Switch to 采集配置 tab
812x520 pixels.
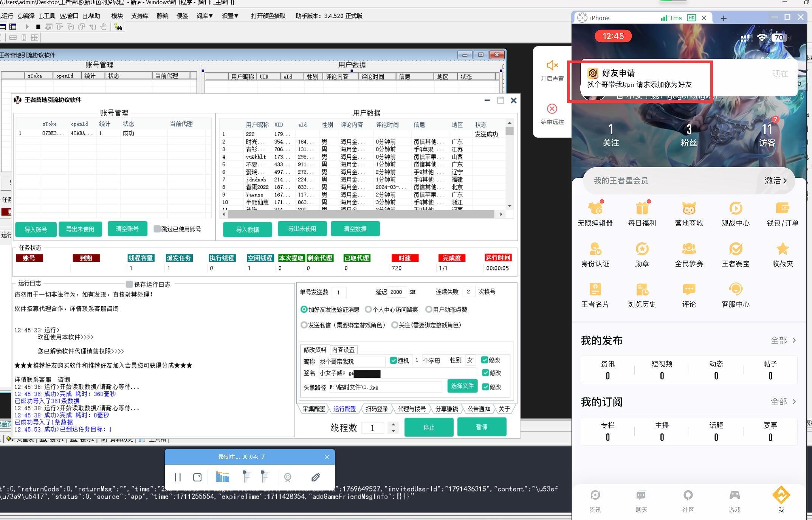[x=314, y=409]
